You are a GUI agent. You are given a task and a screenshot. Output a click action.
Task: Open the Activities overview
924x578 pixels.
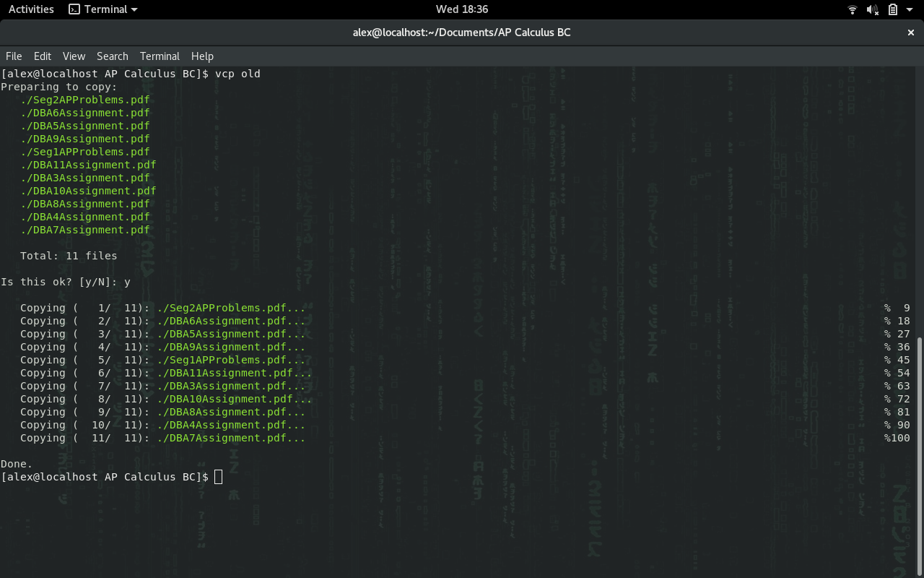click(x=31, y=9)
